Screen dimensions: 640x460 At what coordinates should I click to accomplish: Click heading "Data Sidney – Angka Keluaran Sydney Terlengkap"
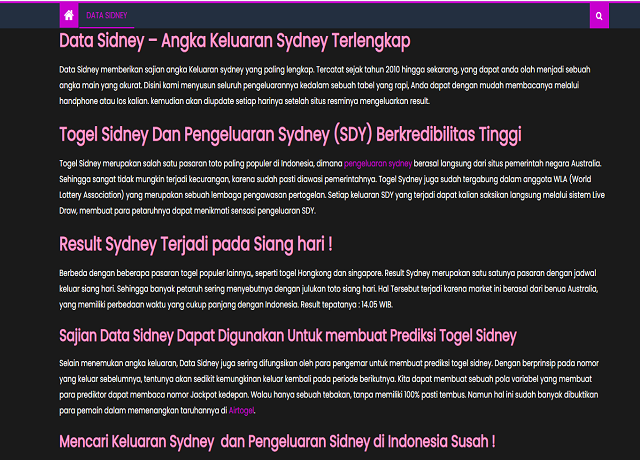[x=234, y=41]
